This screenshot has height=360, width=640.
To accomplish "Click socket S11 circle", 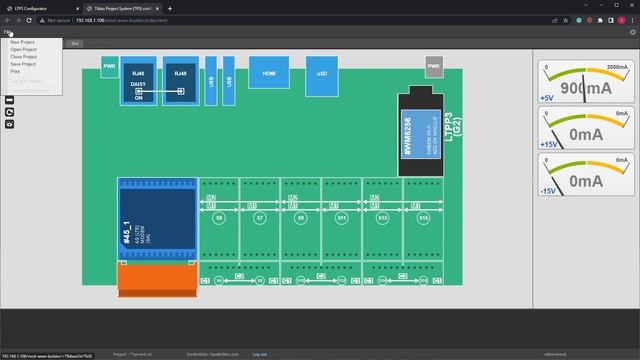I will [x=341, y=218].
